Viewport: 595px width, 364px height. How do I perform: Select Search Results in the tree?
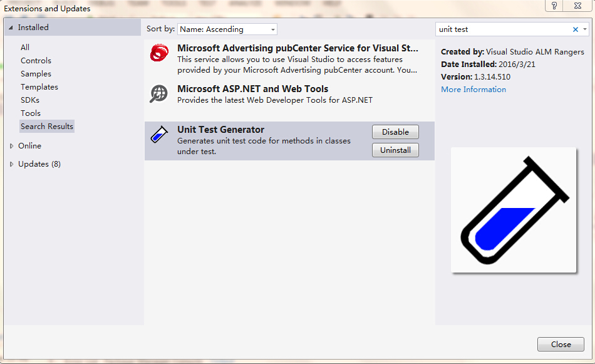click(47, 127)
